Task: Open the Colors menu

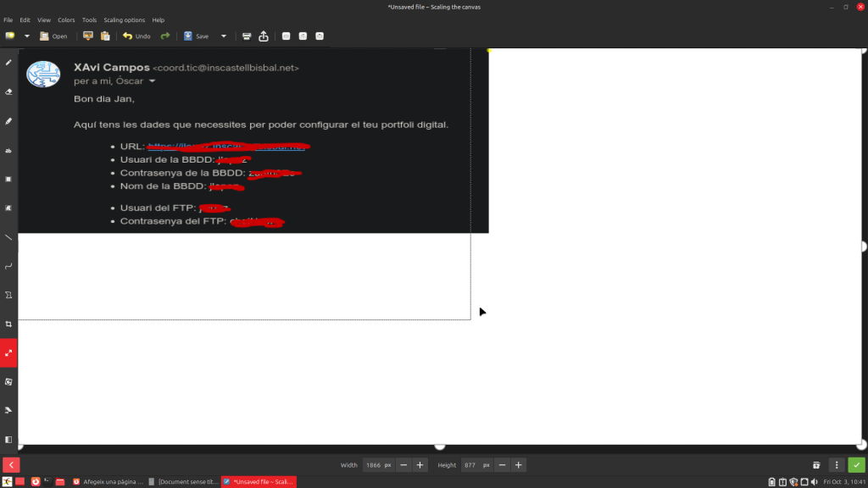Action: (66, 19)
